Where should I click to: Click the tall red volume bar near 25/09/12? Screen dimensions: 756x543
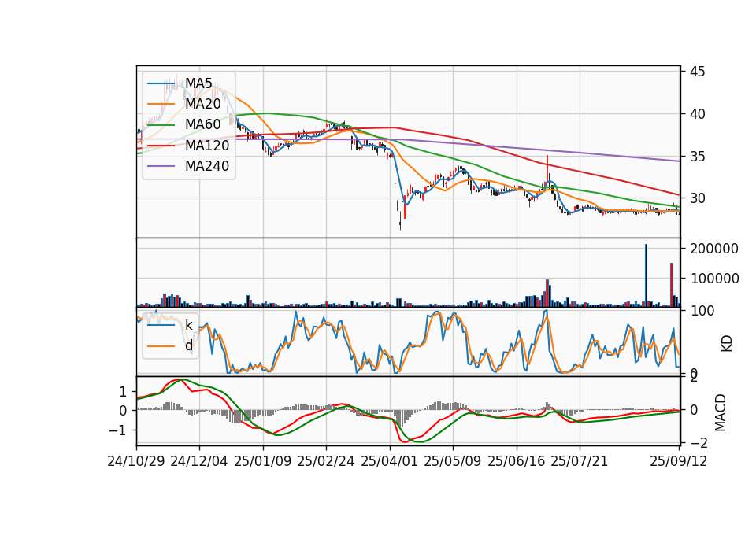point(672,285)
